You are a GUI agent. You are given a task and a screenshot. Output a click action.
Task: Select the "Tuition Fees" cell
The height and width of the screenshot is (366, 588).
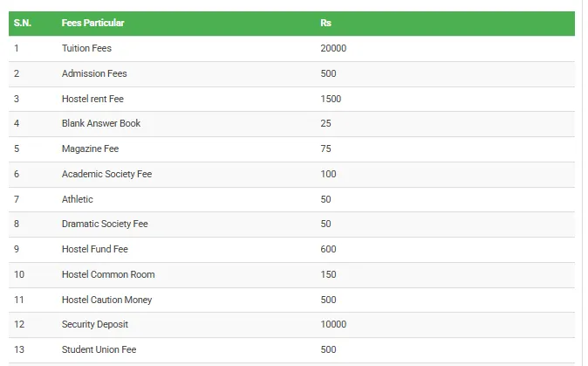click(x=86, y=48)
